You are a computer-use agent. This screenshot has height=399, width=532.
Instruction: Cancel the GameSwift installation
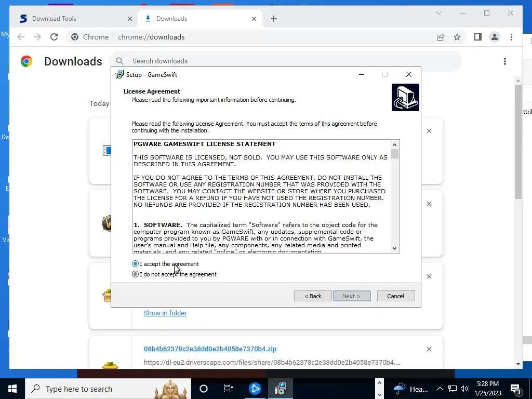(x=395, y=296)
